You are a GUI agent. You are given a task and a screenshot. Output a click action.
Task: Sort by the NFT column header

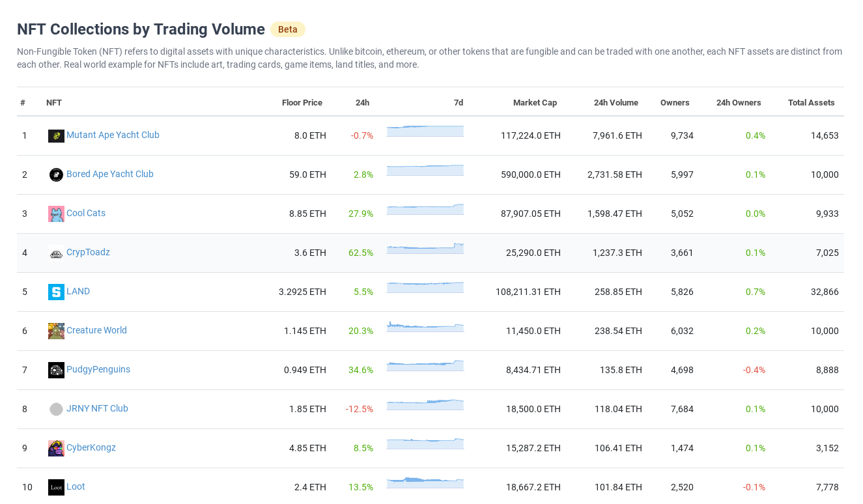click(x=54, y=102)
